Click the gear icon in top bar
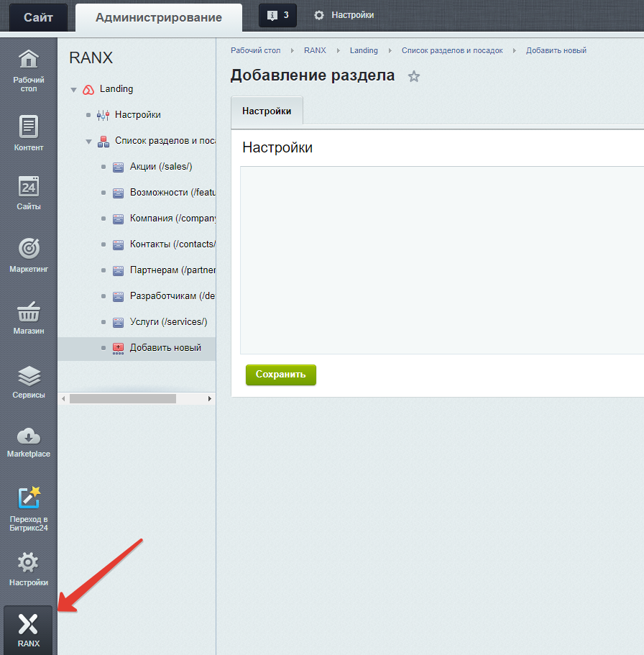 pyautogui.click(x=319, y=15)
